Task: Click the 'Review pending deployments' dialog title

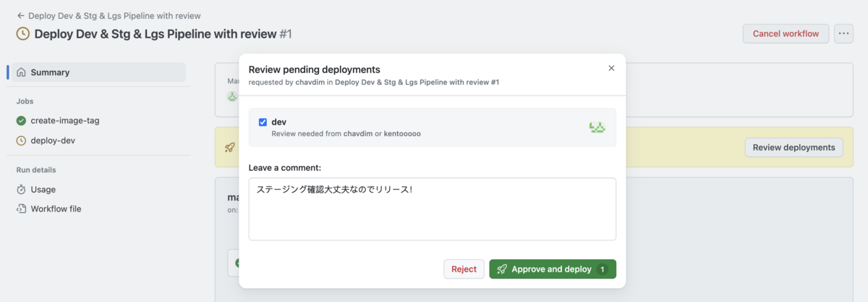Action: 314,70
